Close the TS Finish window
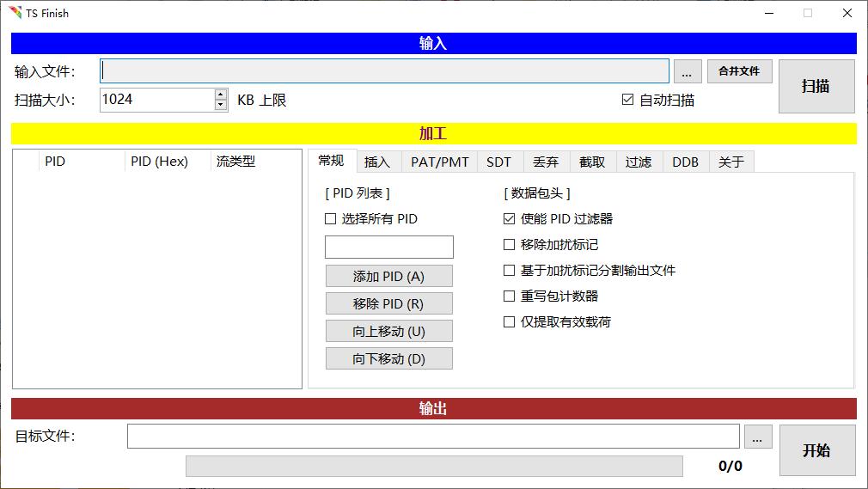 (847, 13)
